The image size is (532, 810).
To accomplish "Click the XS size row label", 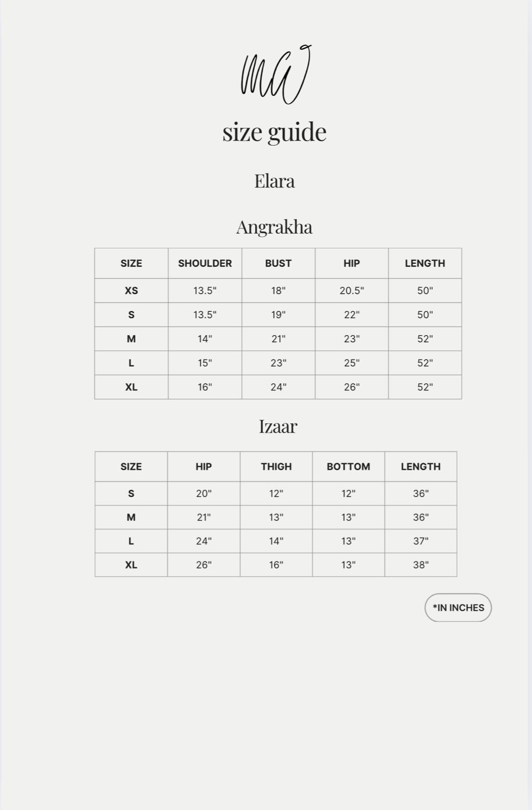I will pos(131,291).
